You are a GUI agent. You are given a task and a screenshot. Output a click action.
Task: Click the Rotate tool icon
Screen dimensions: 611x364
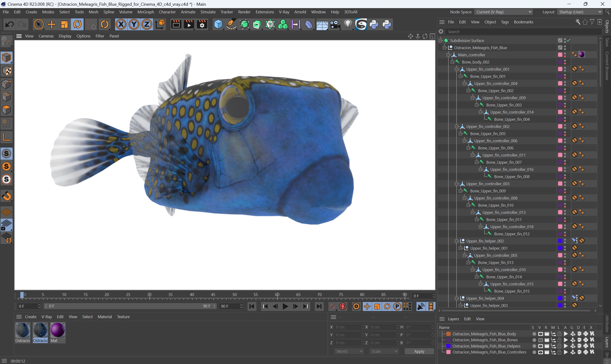[x=77, y=25]
